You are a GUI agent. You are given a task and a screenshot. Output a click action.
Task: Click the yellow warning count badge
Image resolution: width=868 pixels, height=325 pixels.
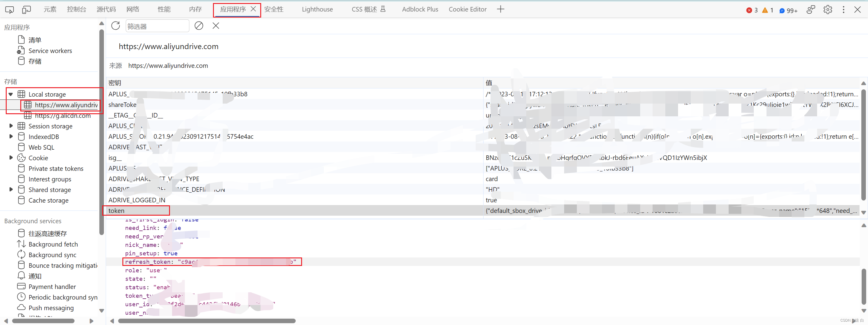point(768,10)
